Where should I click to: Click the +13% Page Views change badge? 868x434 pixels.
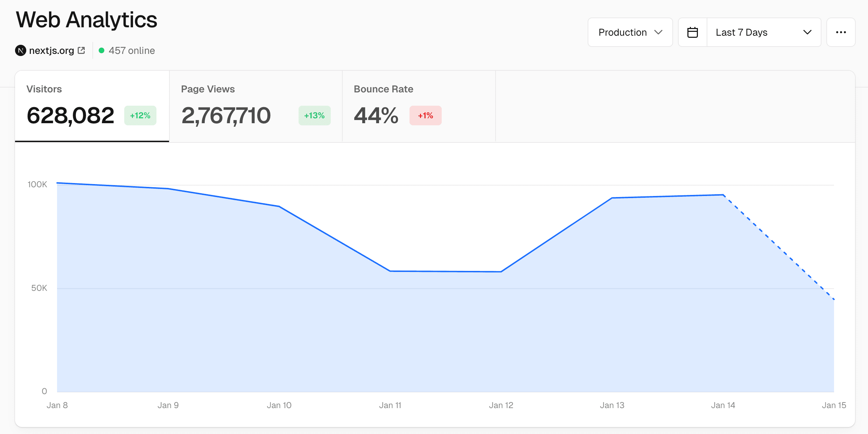coord(314,115)
